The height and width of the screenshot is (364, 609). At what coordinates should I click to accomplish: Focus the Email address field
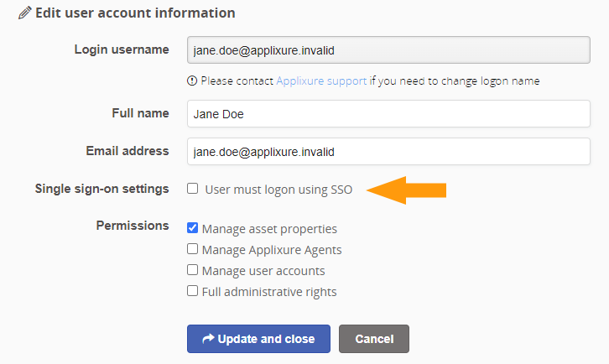tap(388, 152)
